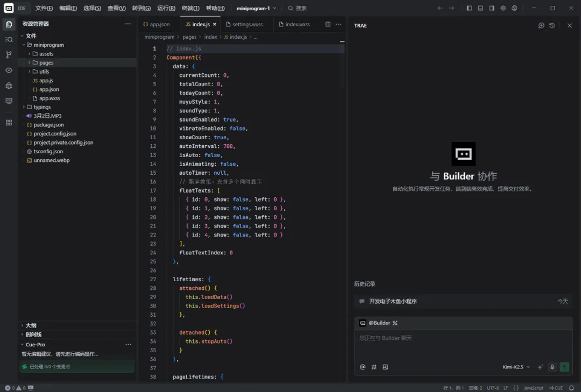Open the eye preview icon in activity bar

tap(9, 70)
